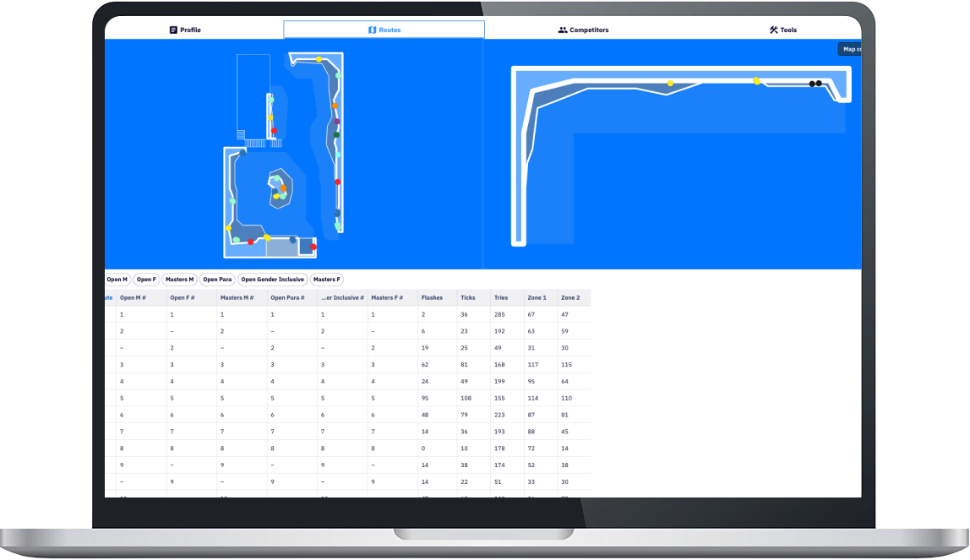Click the Profile document icon
Screen dimensions: 970x560
click(173, 30)
